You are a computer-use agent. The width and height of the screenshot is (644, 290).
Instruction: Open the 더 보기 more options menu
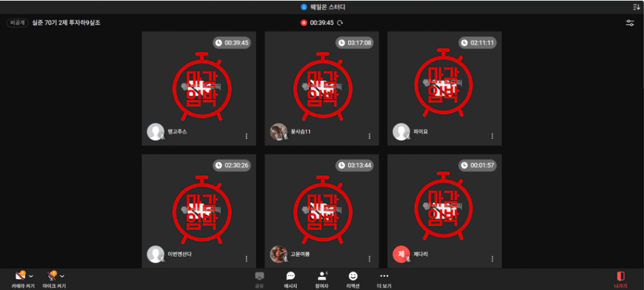(x=384, y=280)
